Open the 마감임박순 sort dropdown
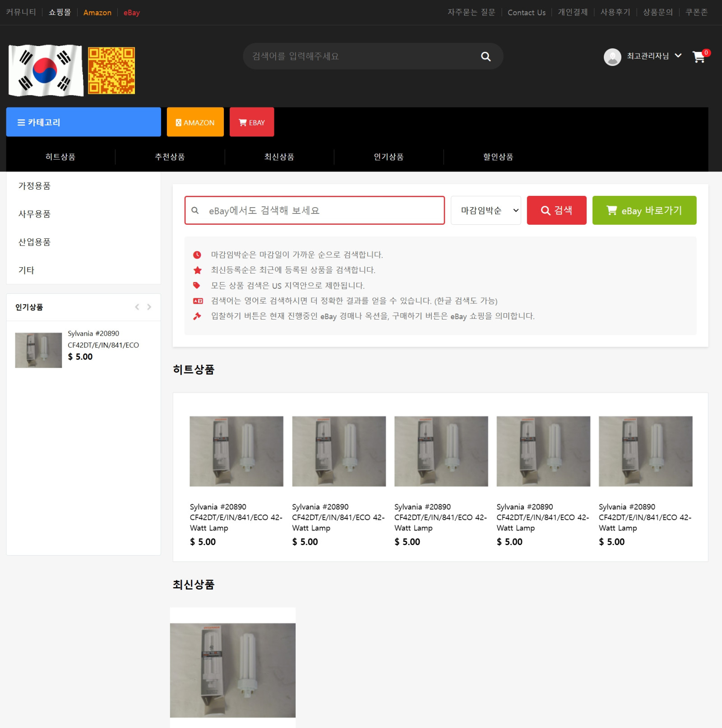The width and height of the screenshot is (722, 728). (x=486, y=210)
